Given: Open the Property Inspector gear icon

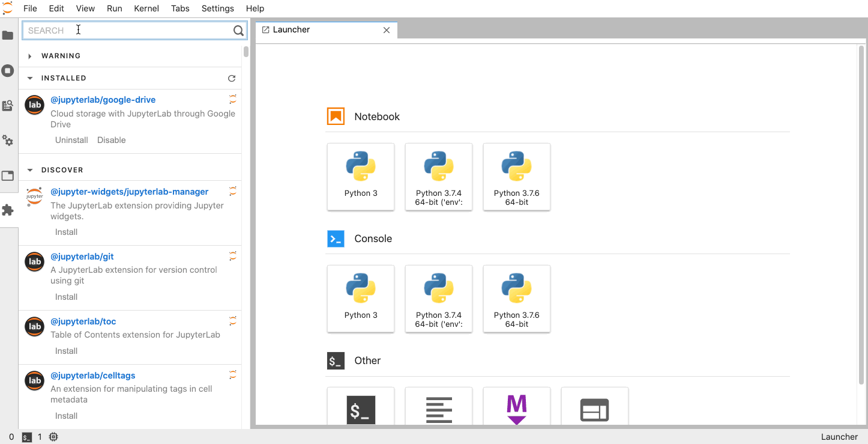Looking at the screenshot, I should point(8,141).
